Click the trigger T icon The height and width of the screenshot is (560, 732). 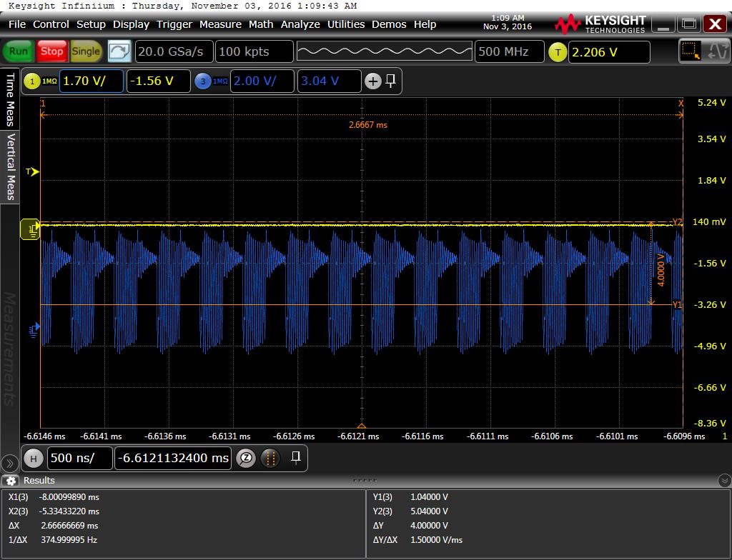coord(558,51)
